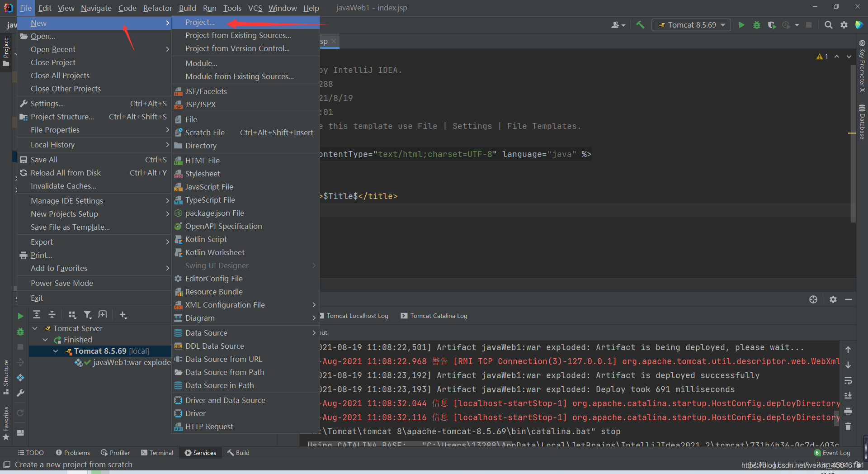Viewport: 868px width, 474px height.
Task: Run with Coverage shield icon
Action: (x=772, y=25)
